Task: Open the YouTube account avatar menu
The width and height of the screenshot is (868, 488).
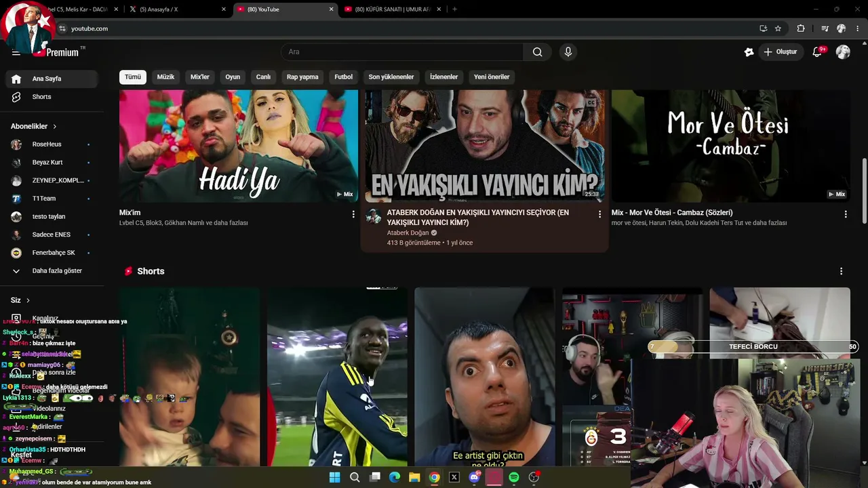Action: pos(843,52)
